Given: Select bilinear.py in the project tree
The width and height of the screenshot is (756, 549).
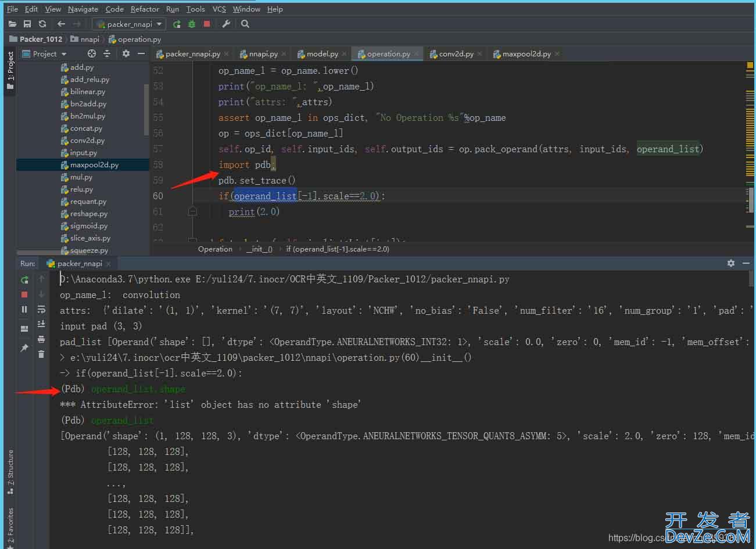Looking at the screenshot, I should [x=88, y=92].
